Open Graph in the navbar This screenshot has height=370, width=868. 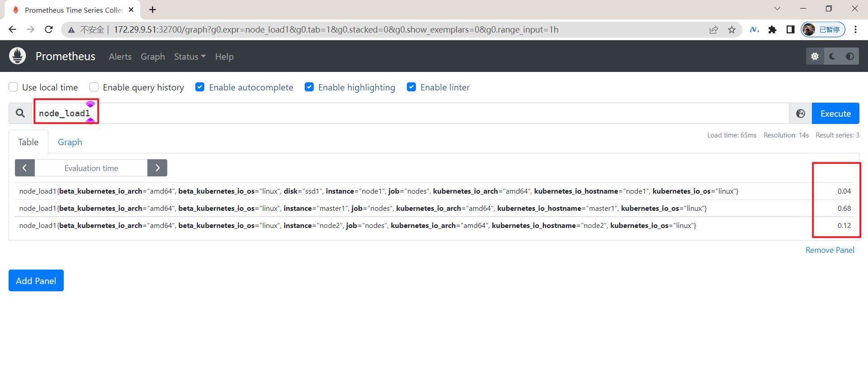coord(153,57)
